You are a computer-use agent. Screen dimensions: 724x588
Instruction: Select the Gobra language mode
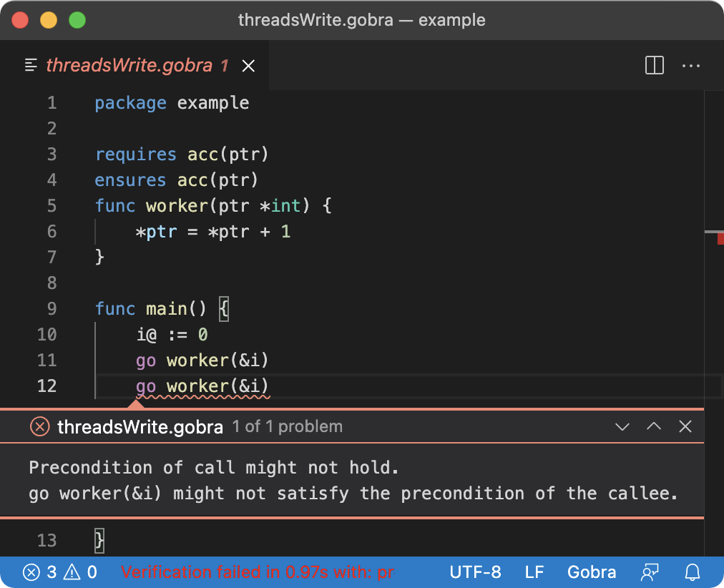coord(592,572)
